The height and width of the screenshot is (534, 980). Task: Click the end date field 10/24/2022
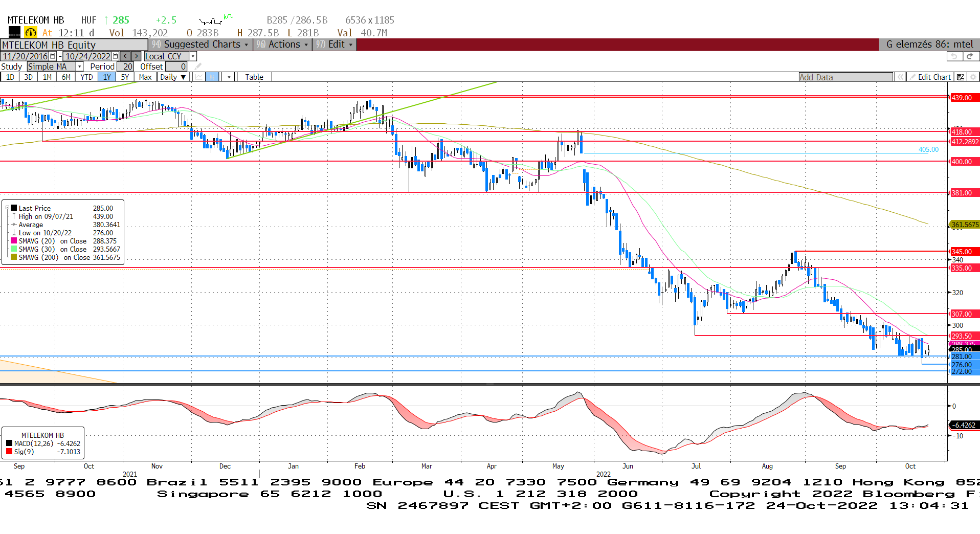88,56
